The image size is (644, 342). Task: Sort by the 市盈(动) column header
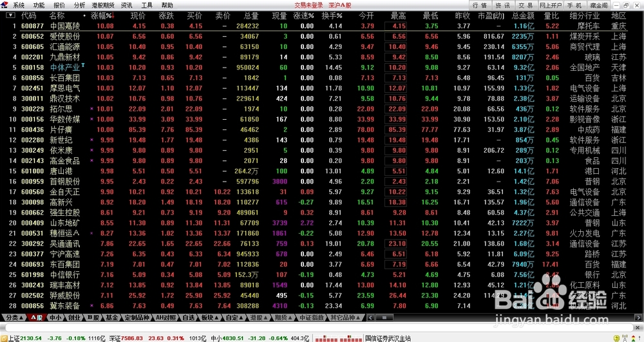coord(491,15)
